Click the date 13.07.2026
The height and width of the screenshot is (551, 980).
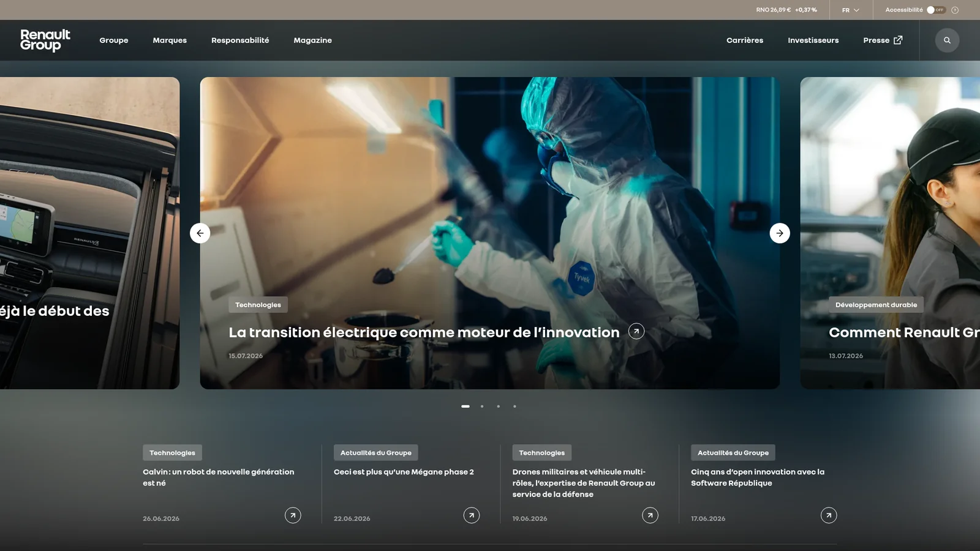pyautogui.click(x=846, y=356)
